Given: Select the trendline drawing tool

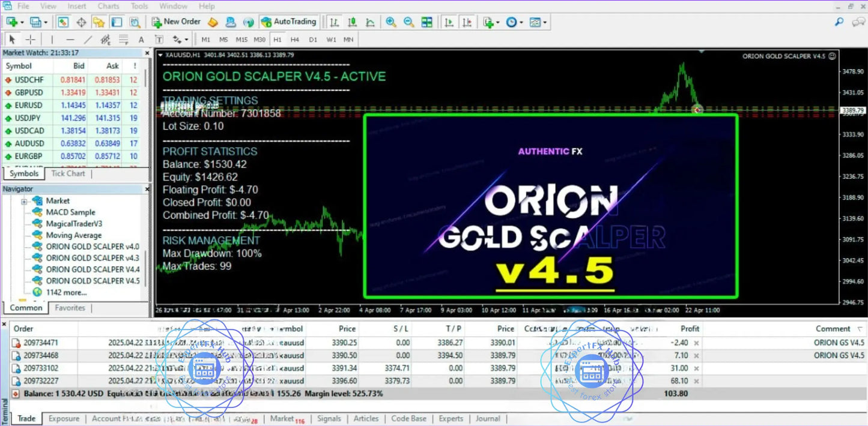Looking at the screenshot, I should point(88,40).
